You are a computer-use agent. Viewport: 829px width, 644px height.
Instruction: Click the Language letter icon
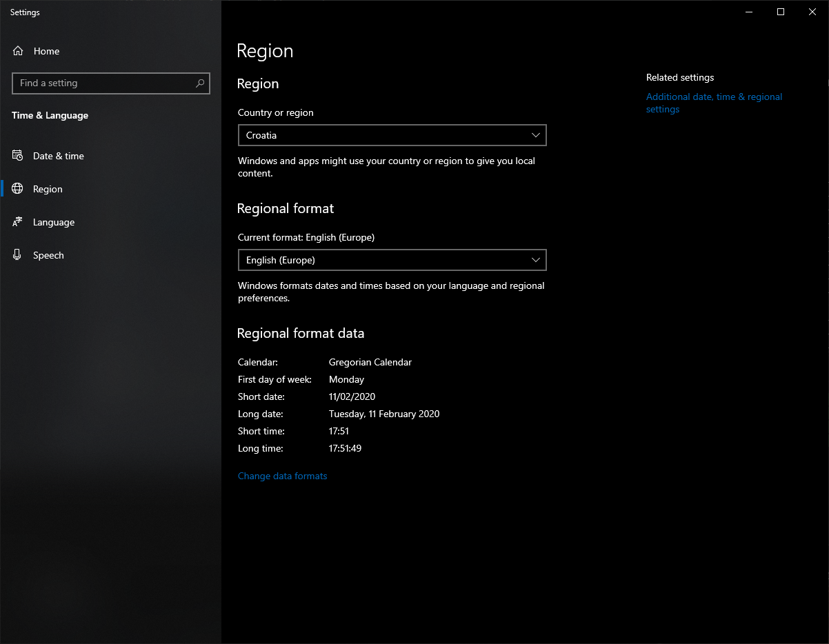(x=18, y=222)
